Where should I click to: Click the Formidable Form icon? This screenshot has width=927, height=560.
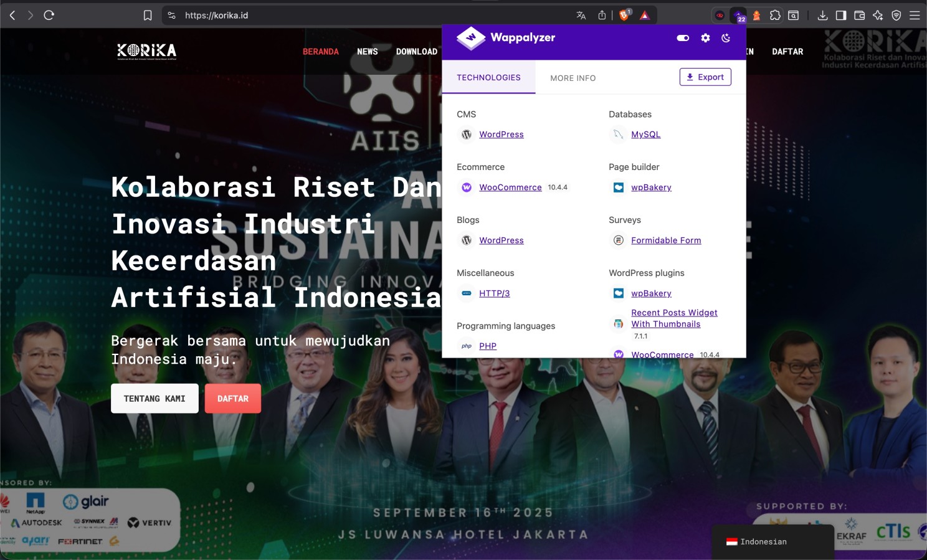pos(619,240)
